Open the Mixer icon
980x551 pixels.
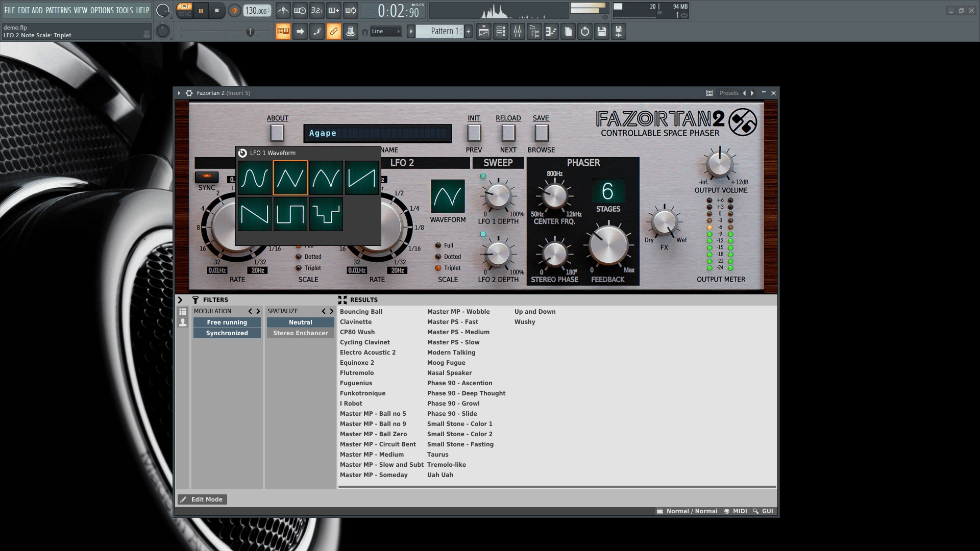(x=518, y=32)
